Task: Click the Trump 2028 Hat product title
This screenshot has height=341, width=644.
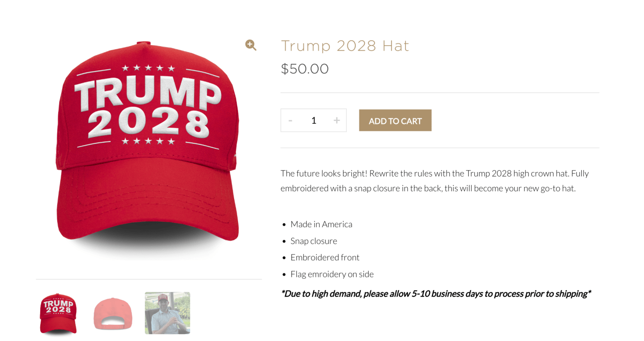Action: tap(345, 46)
